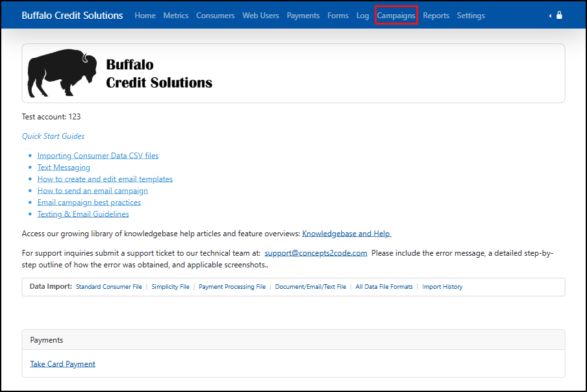Select Document/Email/Text File import
The image size is (587, 392).
(310, 286)
